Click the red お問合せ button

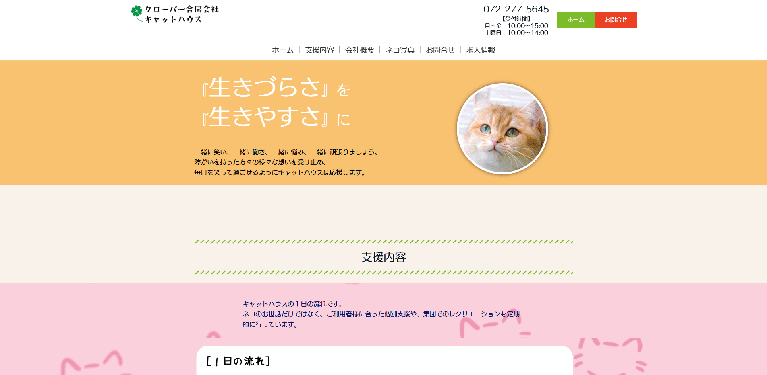(616, 20)
